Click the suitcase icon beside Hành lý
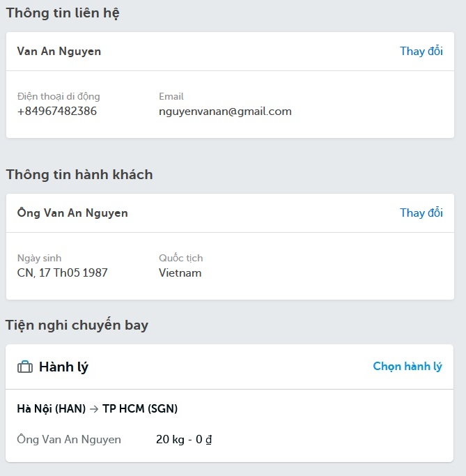 (x=25, y=367)
